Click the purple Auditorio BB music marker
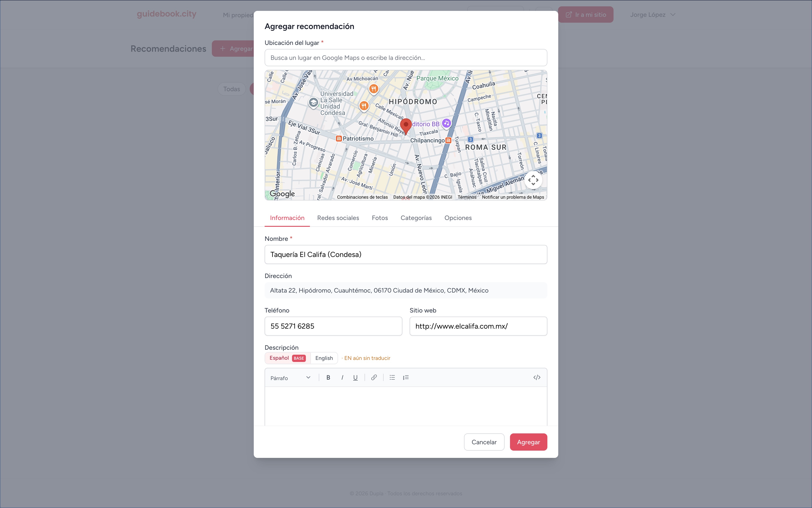The height and width of the screenshot is (508, 812). click(446, 123)
